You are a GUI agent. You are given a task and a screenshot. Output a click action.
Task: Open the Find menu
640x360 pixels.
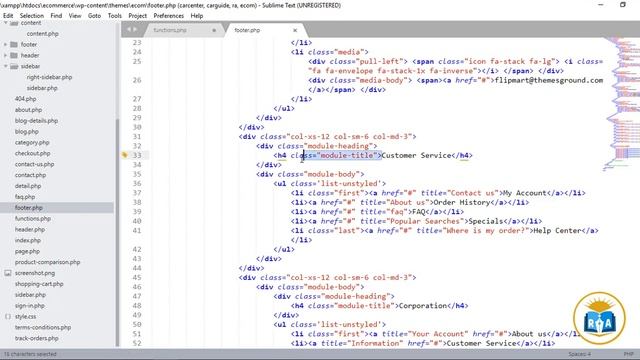coord(56,16)
